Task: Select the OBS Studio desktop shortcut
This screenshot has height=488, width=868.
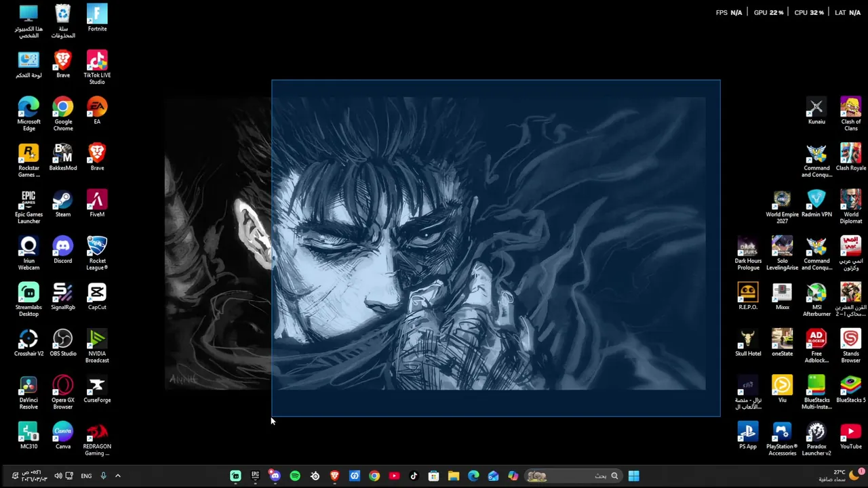Action: click(x=63, y=343)
